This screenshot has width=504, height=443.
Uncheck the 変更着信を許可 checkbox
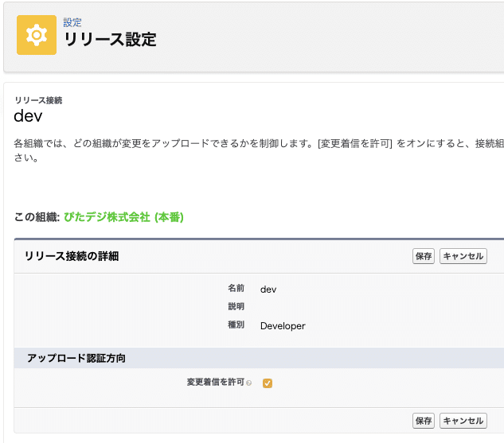coord(268,383)
